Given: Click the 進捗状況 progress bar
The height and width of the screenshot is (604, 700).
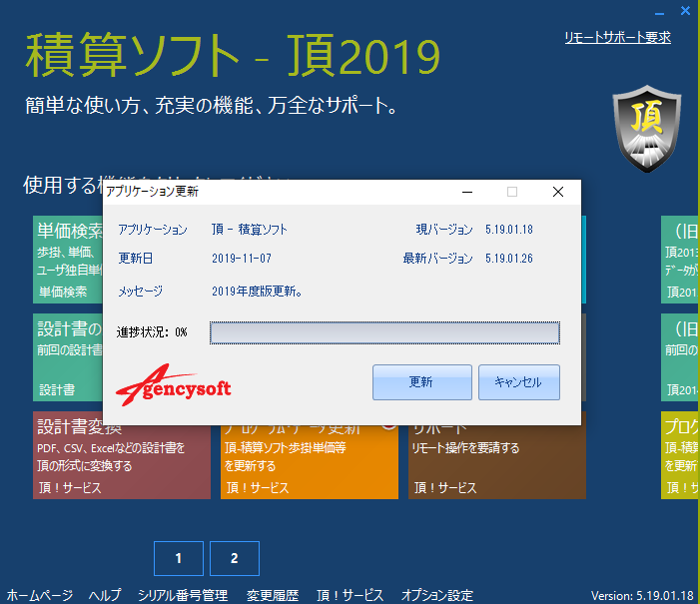Looking at the screenshot, I should pyautogui.click(x=384, y=332).
